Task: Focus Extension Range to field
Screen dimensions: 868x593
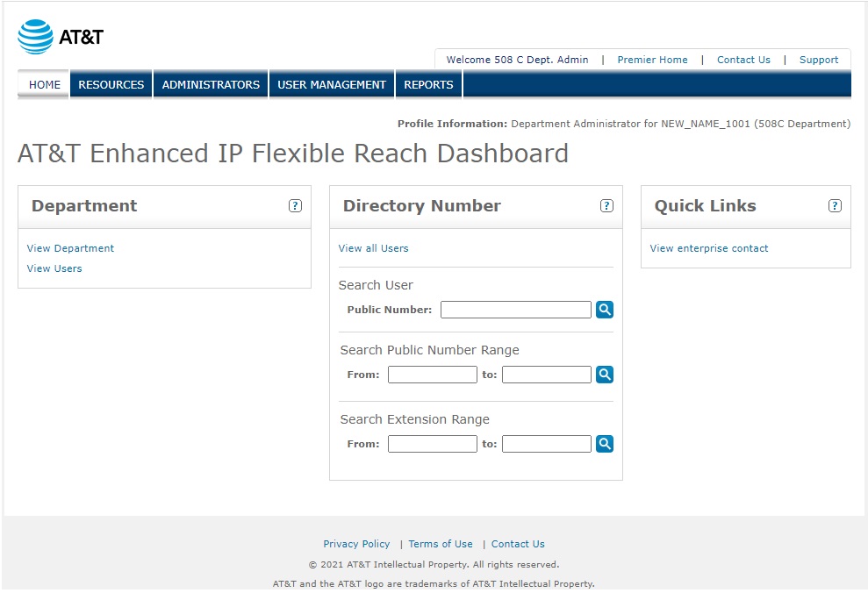Action: pyautogui.click(x=547, y=444)
